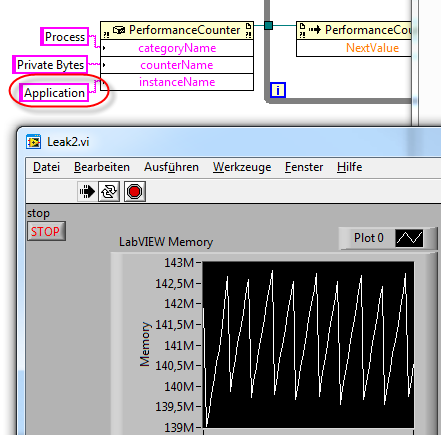This screenshot has height=435, width=441.
Task: Click the Run arrow toolbar button
Action: point(87,191)
